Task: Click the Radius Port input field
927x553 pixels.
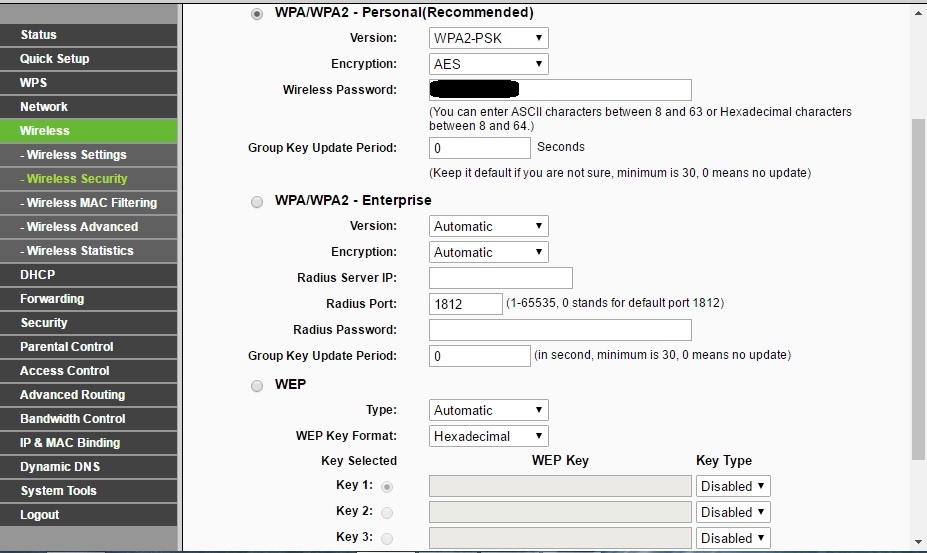Action: (x=465, y=304)
